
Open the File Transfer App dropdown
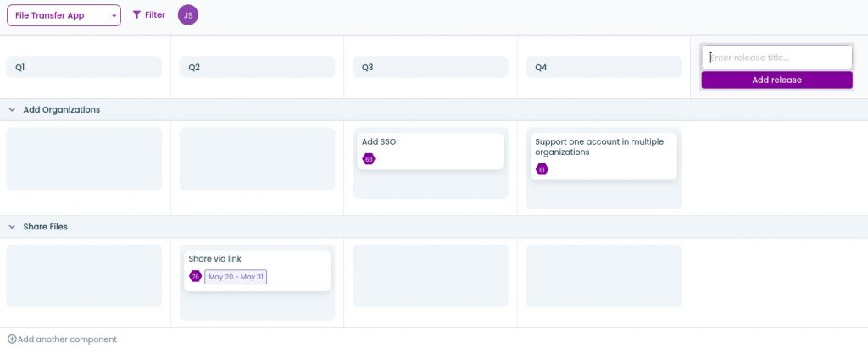pos(64,15)
